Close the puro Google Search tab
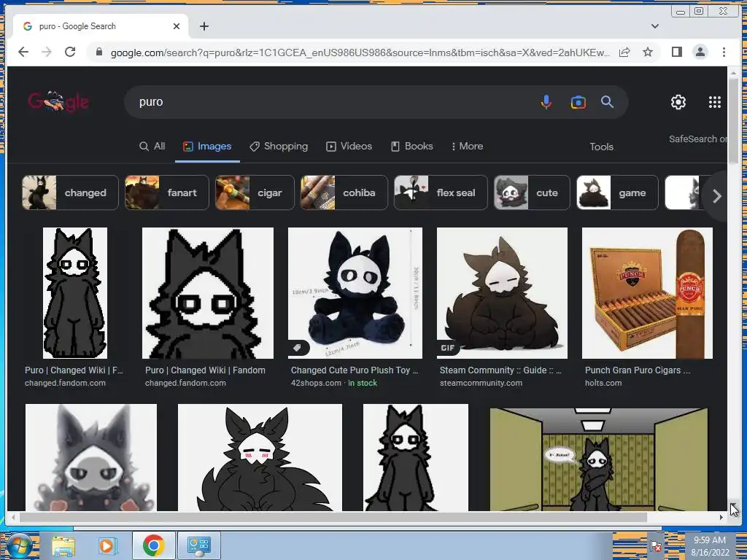The width and height of the screenshot is (747, 560). coord(177,26)
